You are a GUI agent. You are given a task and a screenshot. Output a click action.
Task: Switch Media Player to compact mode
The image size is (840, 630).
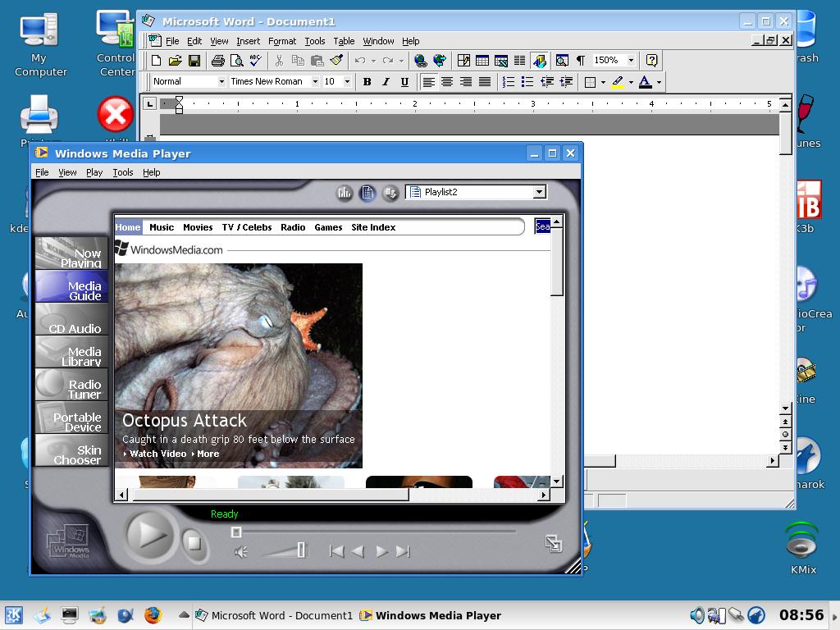point(553,543)
